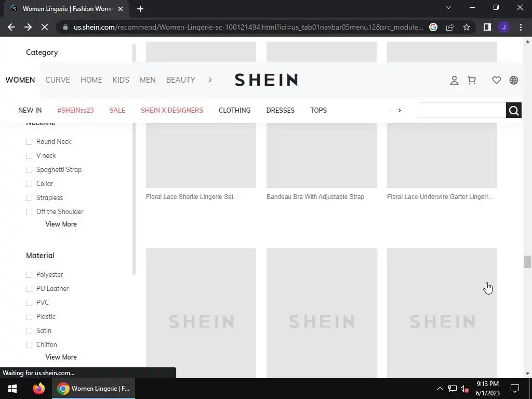
Task: Open the SALE menu
Action: (x=117, y=110)
